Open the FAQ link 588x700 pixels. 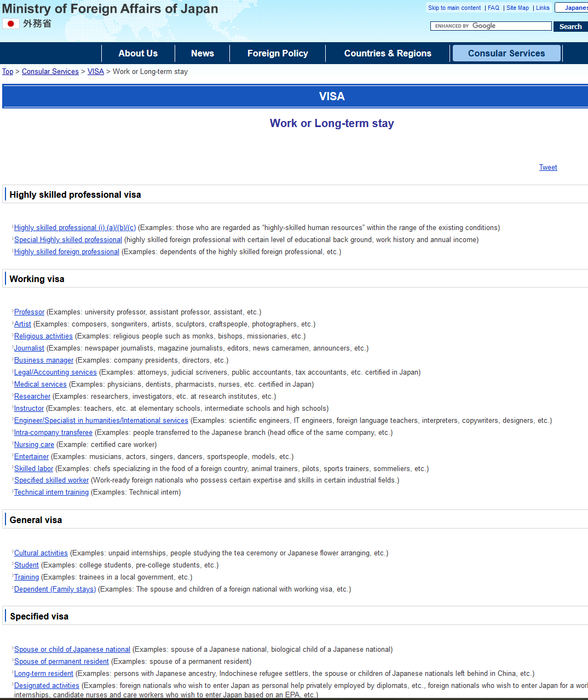[493, 8]
